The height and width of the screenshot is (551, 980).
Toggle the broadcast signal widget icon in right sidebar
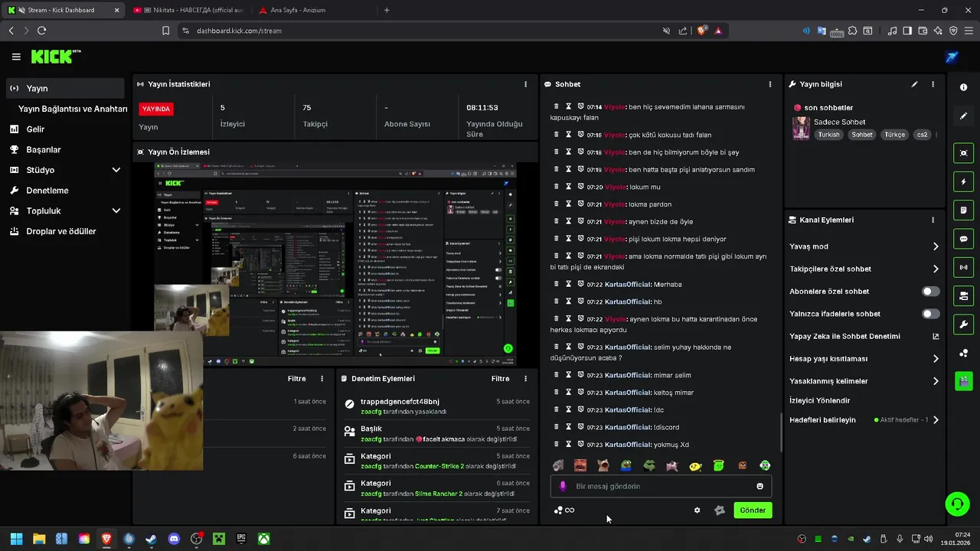(963, 267)
